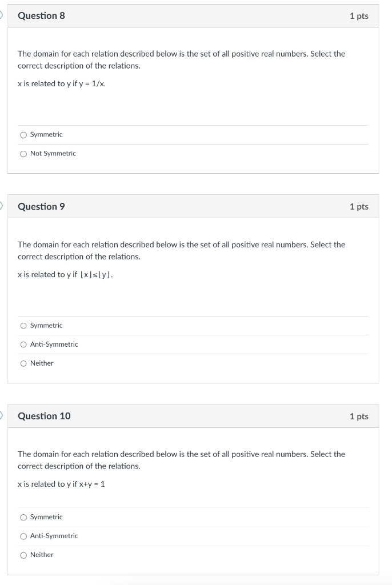Click the Question 8 header
Screen dimensions: 392x585
coord(40,15)
